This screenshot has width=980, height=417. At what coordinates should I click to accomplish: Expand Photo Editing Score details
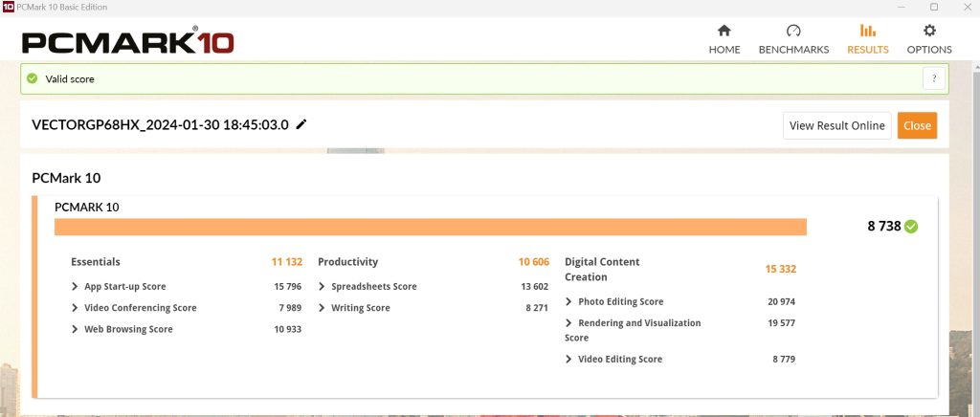click(568, 301)
